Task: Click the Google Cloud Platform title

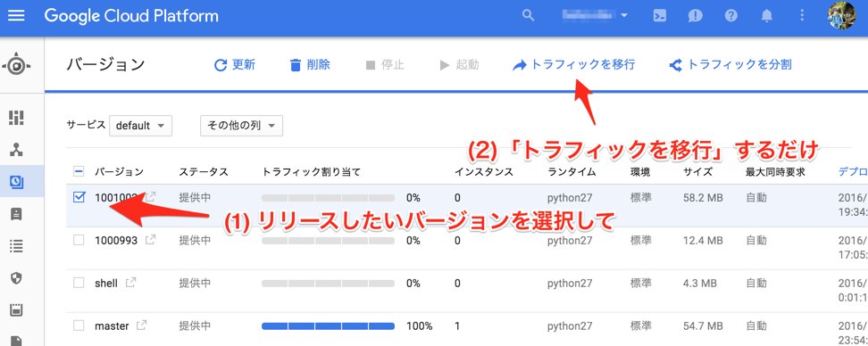Action: click(131, 15)
